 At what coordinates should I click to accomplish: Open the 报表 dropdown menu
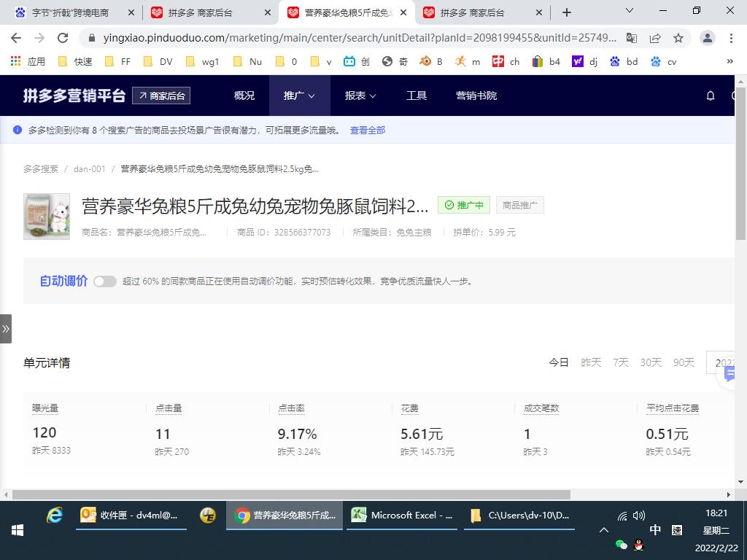[x=360, y=96]
